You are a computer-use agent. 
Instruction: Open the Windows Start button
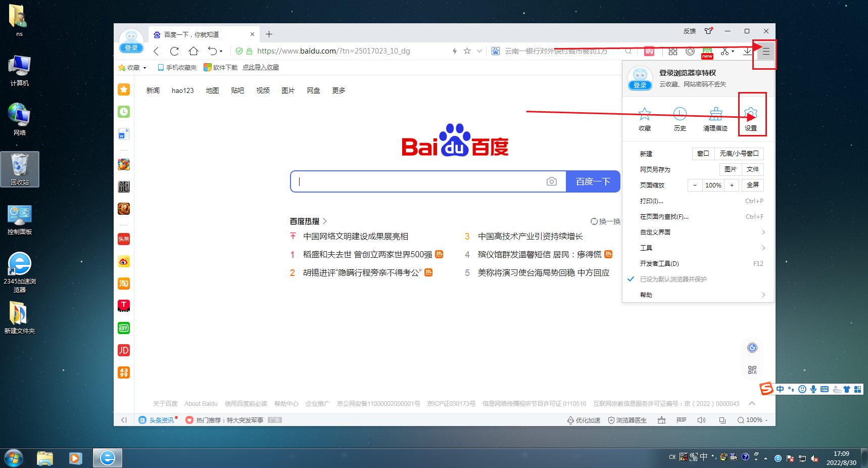(x=14, y=458)
